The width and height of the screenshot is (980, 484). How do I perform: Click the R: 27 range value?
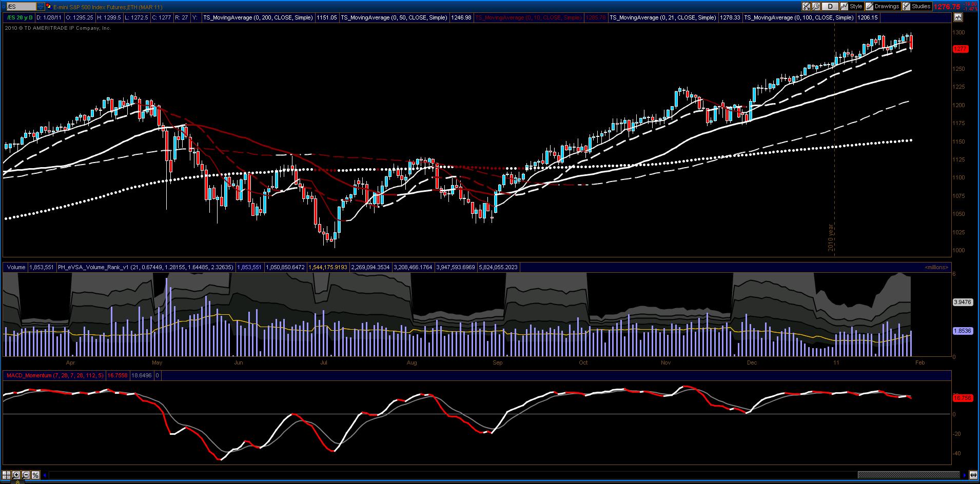[182, 17]
